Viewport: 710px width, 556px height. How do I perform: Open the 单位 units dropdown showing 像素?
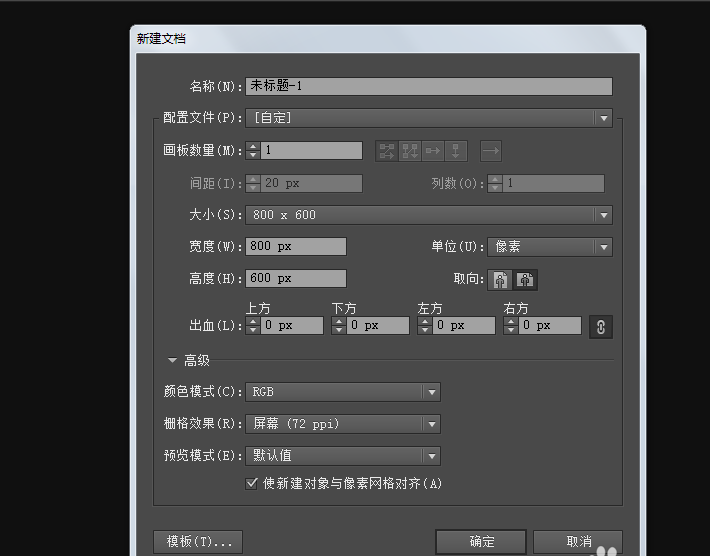pos(549,247)
